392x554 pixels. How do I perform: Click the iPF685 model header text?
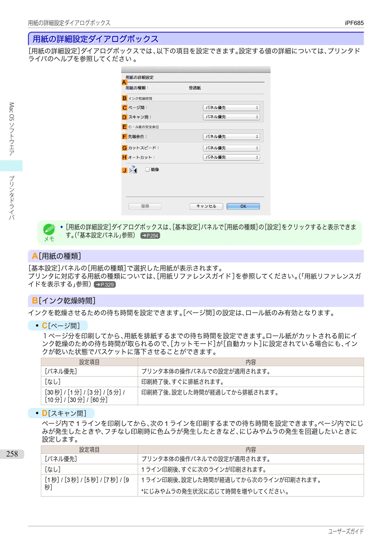(x=354, y=23)
